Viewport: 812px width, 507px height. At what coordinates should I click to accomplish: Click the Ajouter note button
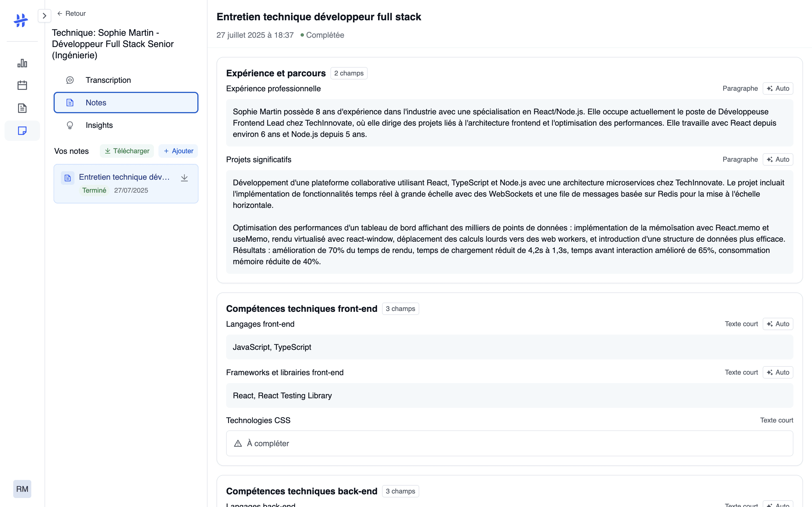(x=178, y=151)
